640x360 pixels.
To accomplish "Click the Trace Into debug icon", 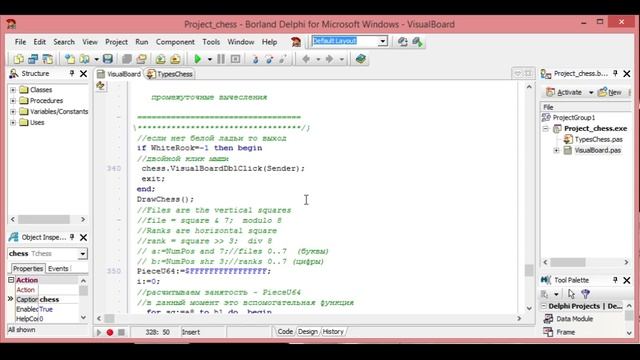I will [x=255, y=59].
